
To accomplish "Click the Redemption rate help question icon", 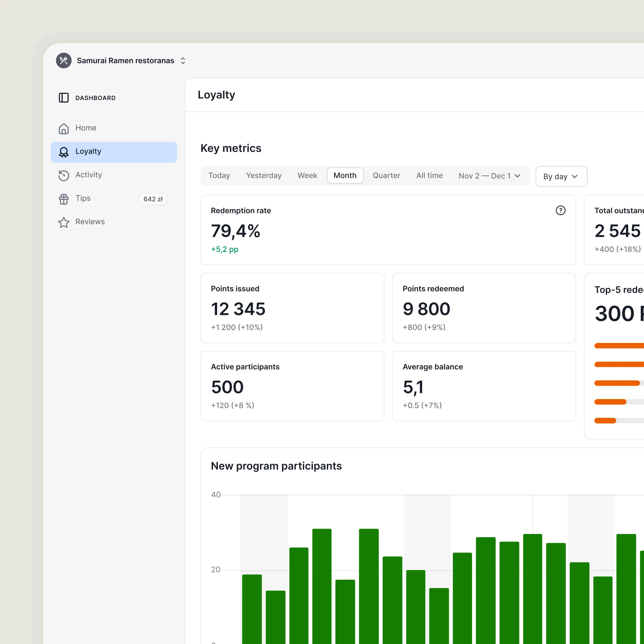I will click(x=560, y=210).
